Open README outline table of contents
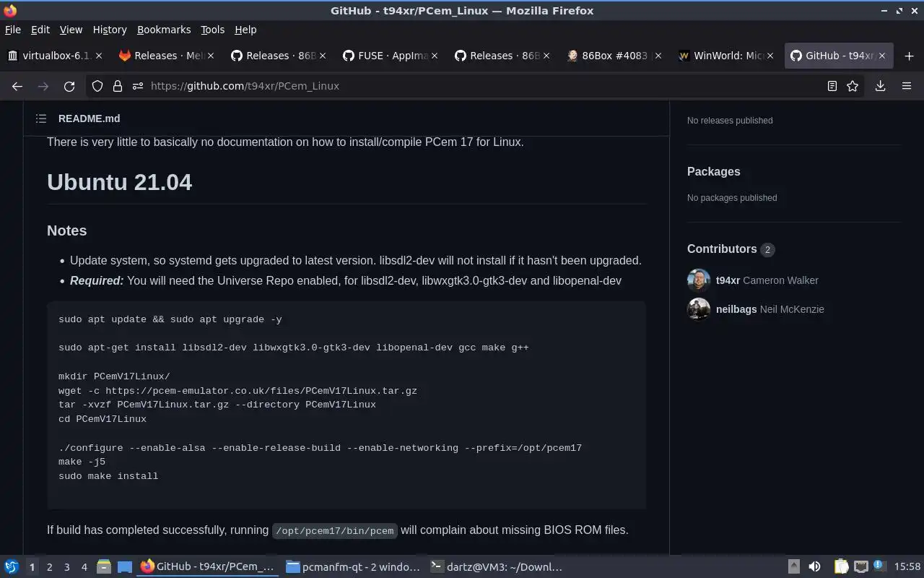The width and height of the screenshot is (924, 578). tap(41, 118)
